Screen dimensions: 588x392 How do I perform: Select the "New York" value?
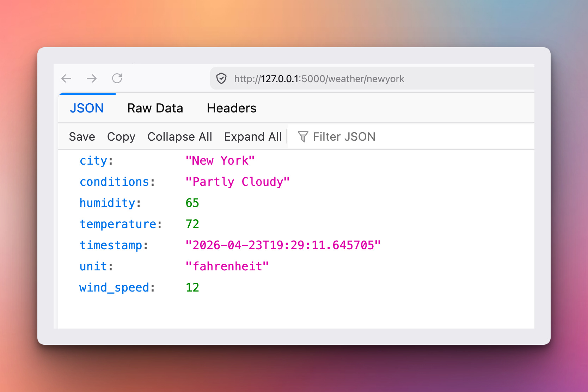(x=220, y=161)
